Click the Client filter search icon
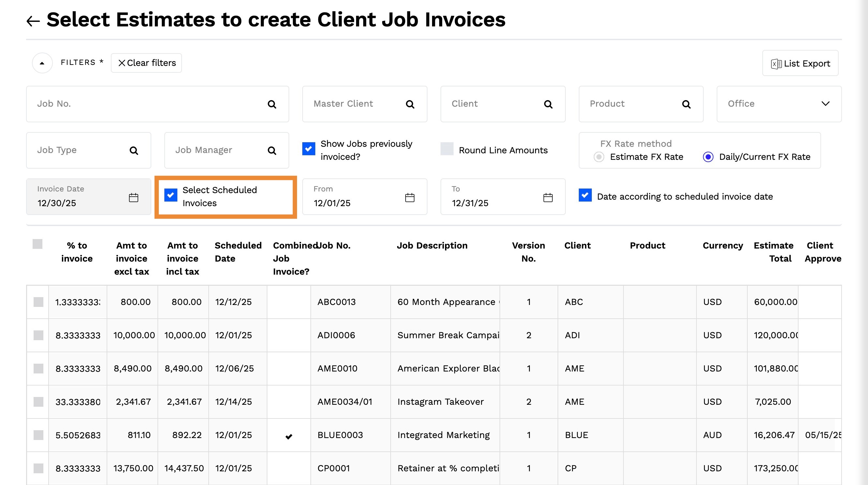 point(548,104)
